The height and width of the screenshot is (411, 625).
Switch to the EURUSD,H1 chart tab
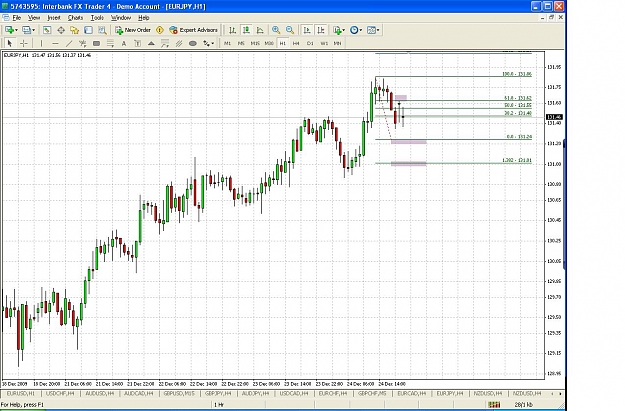[x=21, y=393]
